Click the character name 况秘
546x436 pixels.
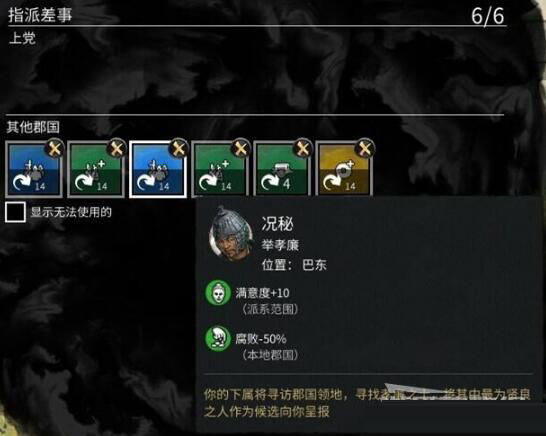coord(278,224)
